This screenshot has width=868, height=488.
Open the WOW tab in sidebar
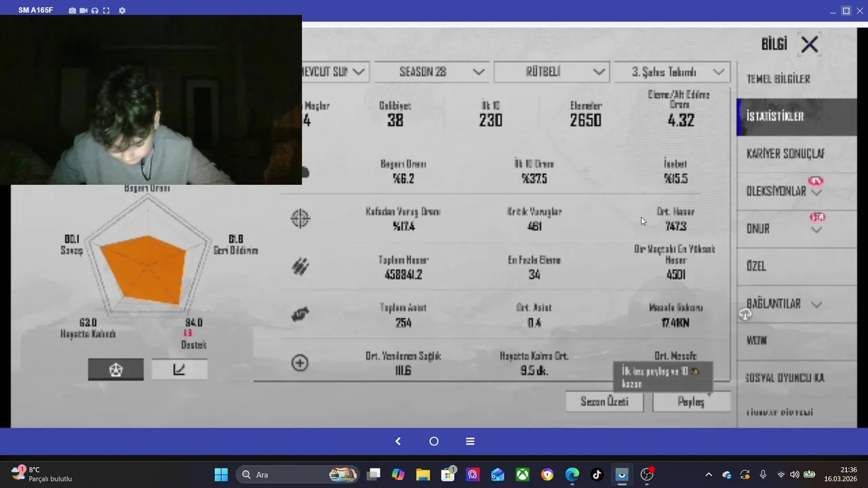tap(796, 341)
